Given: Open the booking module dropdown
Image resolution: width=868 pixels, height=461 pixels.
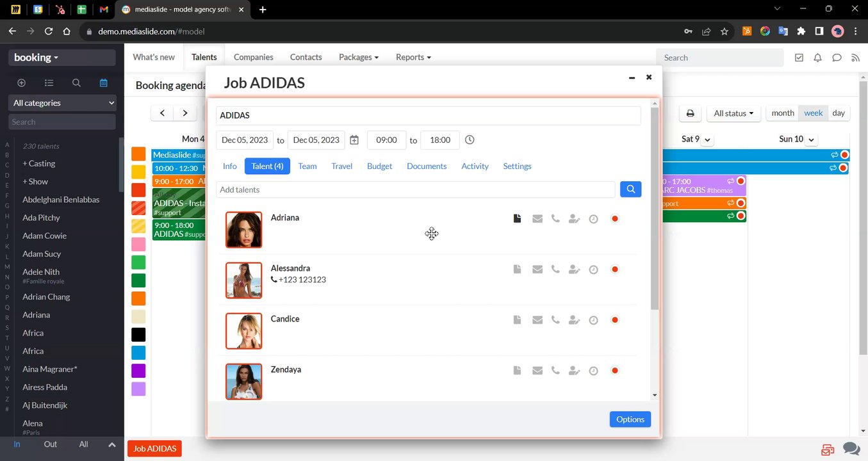Looking at the screenshot, I should pos(62,58).
